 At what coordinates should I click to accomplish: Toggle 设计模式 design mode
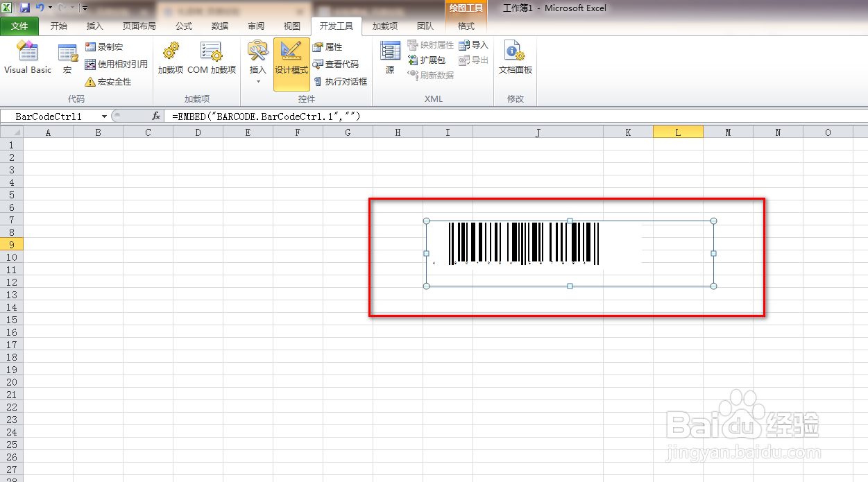point(291,64)
